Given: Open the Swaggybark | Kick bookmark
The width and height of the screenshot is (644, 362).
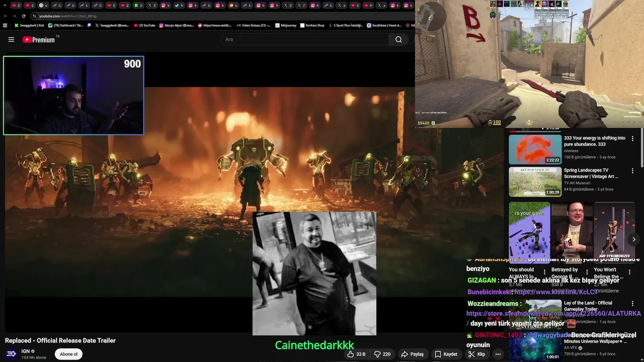Looking at the screenshot, I should coord(29,25).
